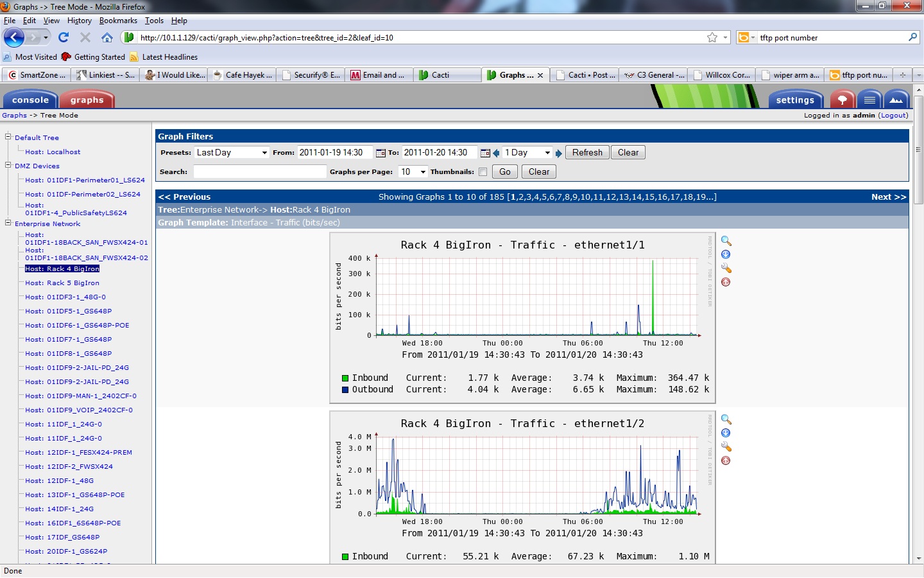Click the ethernet1/1 traffic graph image
924x578 pixels.
[522, 318]
